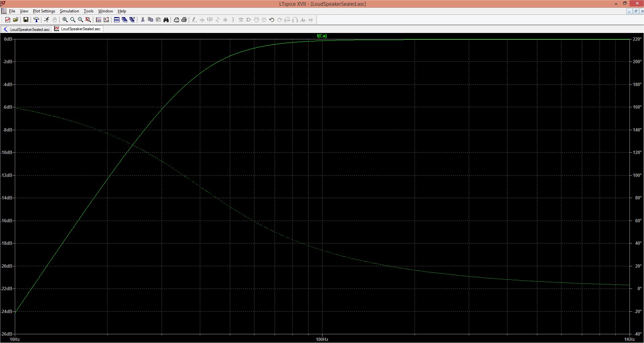Click the Close All Windows icon
Viewport: 644px width, 343px height.
(132, 20)
